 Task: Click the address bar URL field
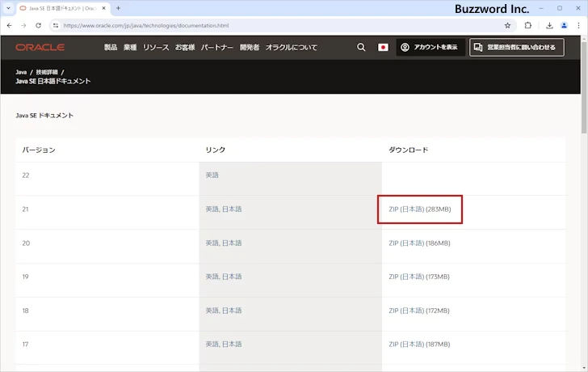point(281,26)
